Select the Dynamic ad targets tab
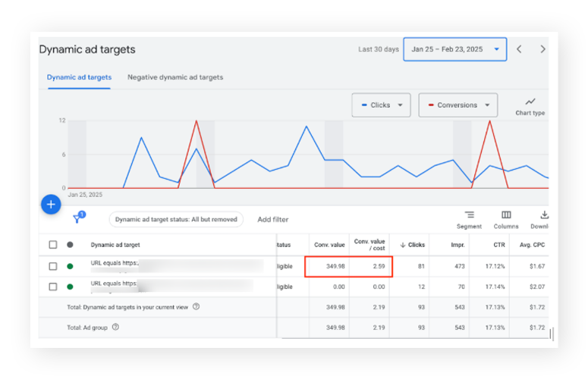588x379 pixels. [x=79, y=77]
